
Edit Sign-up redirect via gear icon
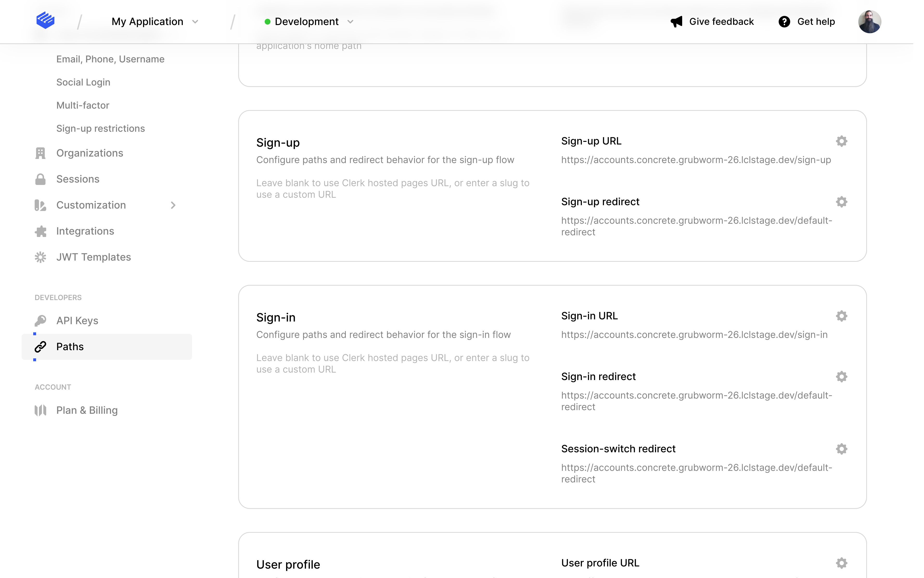tap(841, 202)
